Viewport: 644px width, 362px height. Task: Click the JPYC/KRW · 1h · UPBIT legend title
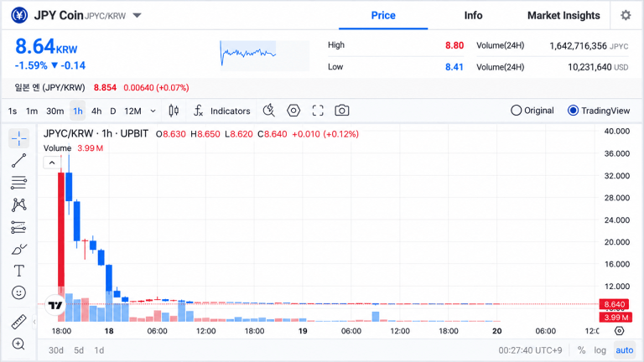(x=96, y=134)
